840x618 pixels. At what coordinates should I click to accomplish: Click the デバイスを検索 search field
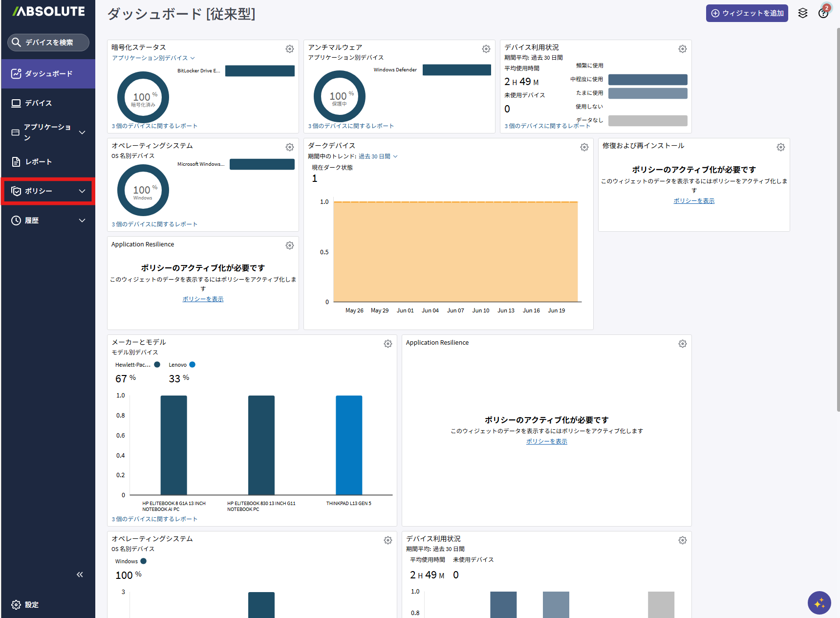(48, 43)
